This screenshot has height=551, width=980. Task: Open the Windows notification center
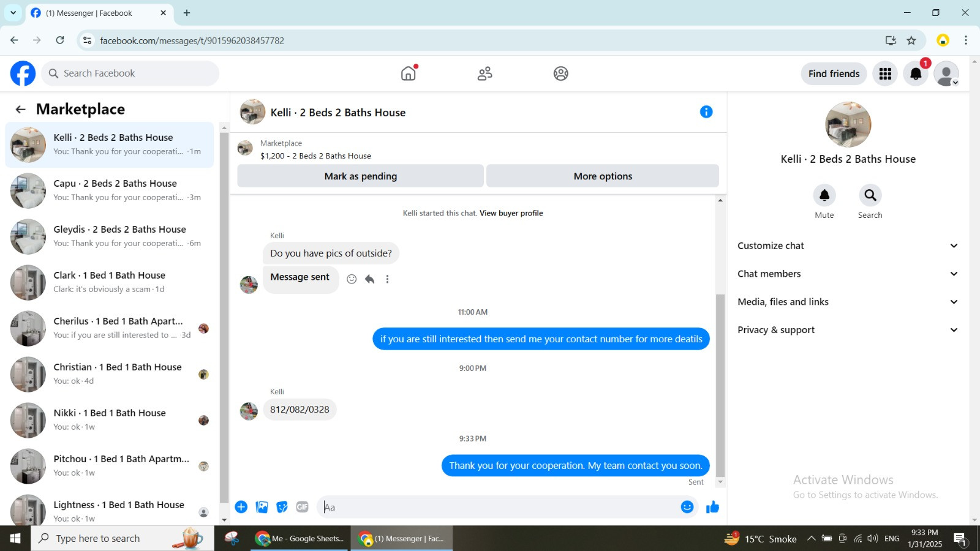pyautogui.click(x=960, y=539)
